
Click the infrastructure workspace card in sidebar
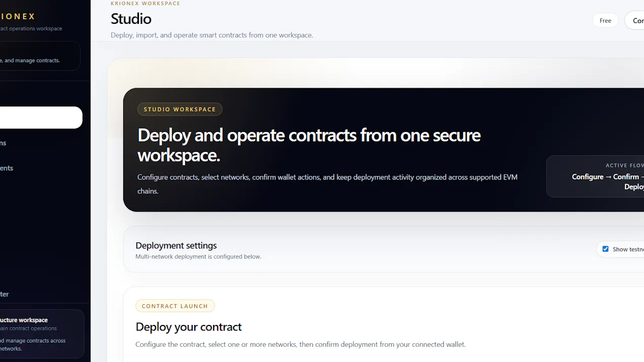42,334
